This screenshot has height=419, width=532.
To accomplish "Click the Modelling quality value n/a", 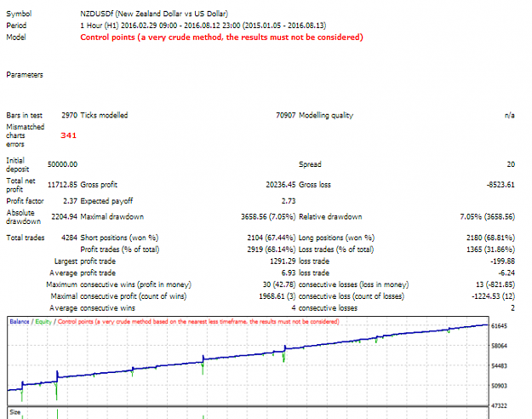I will pyautogui.click(x=510, y=116).
